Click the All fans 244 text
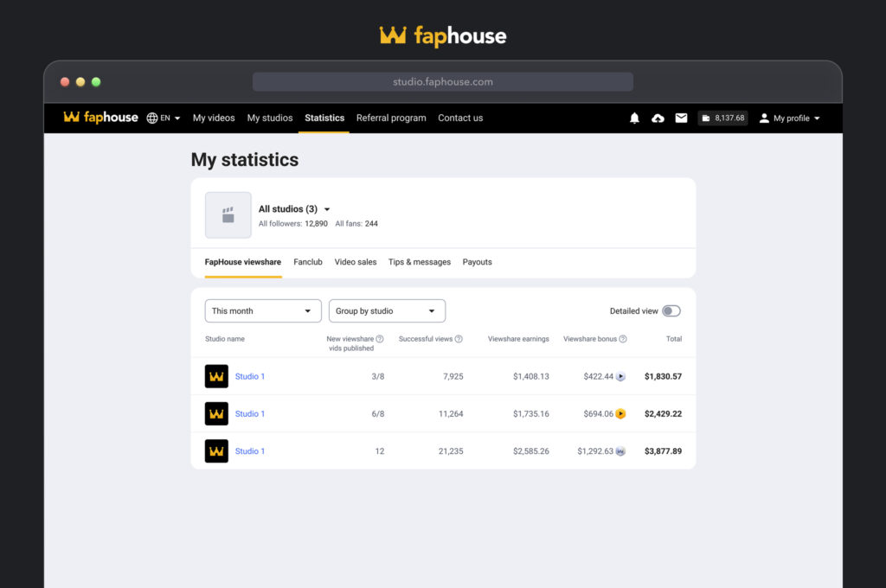 coord(356,224)
